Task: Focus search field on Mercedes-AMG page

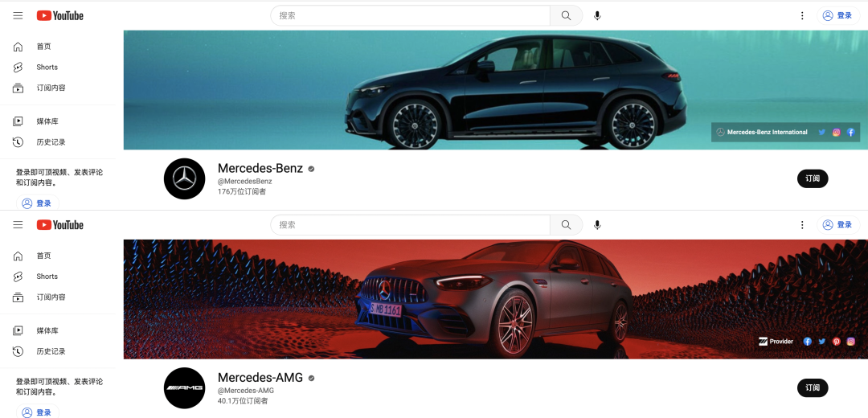Action: pos(410,225)
